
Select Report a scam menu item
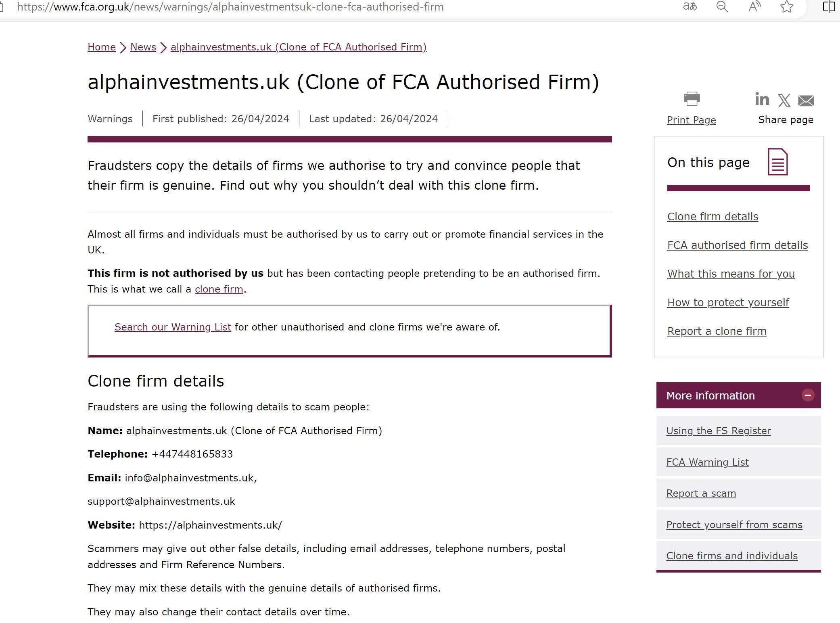[x=701, y=493]
